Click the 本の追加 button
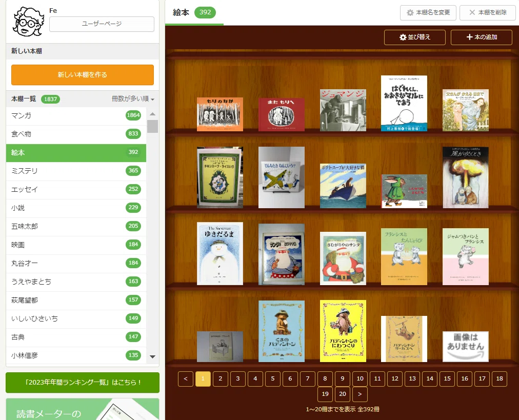519x420 pixels. click(x=482, y=37)
